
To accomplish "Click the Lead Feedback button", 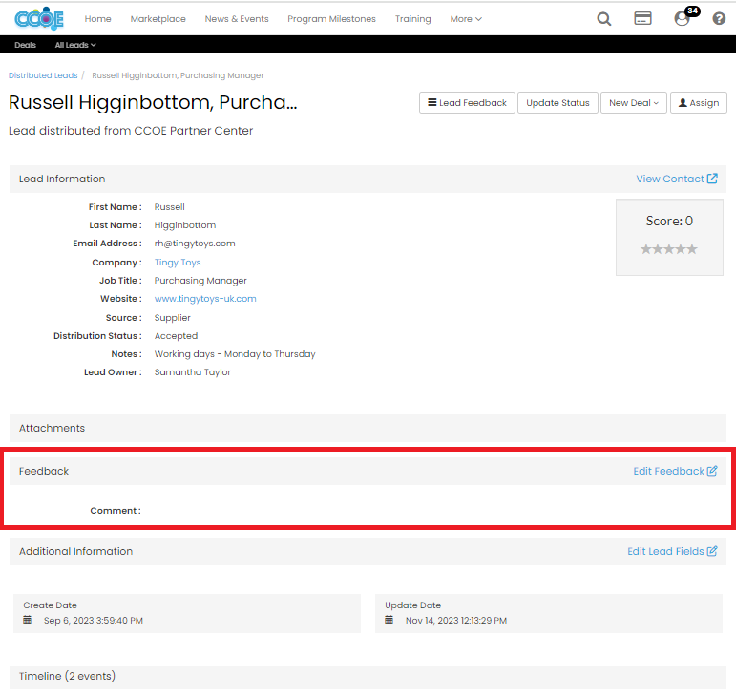I will coord(467,103).
